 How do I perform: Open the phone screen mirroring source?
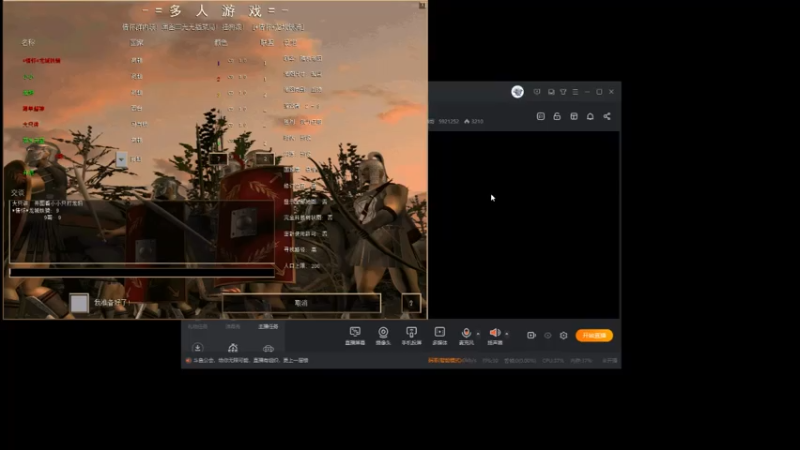411,336
